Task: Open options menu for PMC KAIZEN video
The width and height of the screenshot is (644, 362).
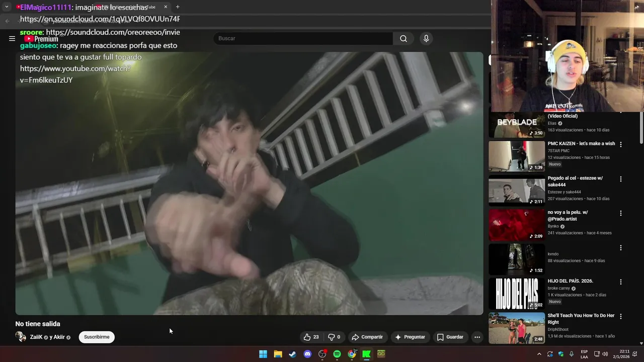Action: click(x=620, y=144)
